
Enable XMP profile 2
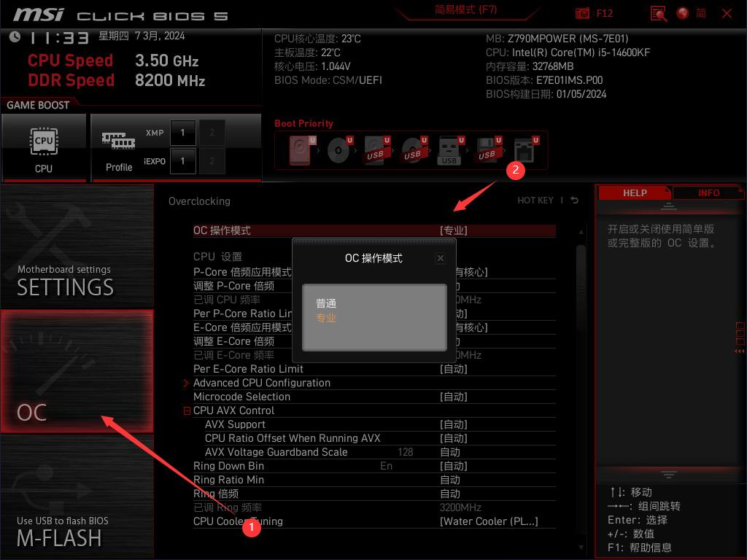click(212, 133)
